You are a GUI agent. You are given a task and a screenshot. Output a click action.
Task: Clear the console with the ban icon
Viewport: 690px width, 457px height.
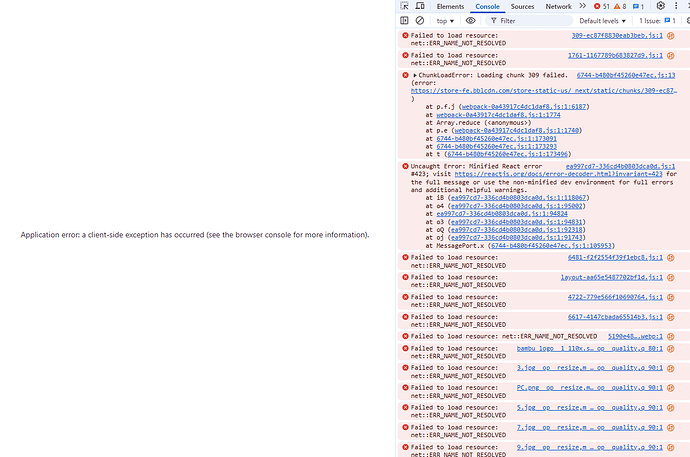pos(420,20)
